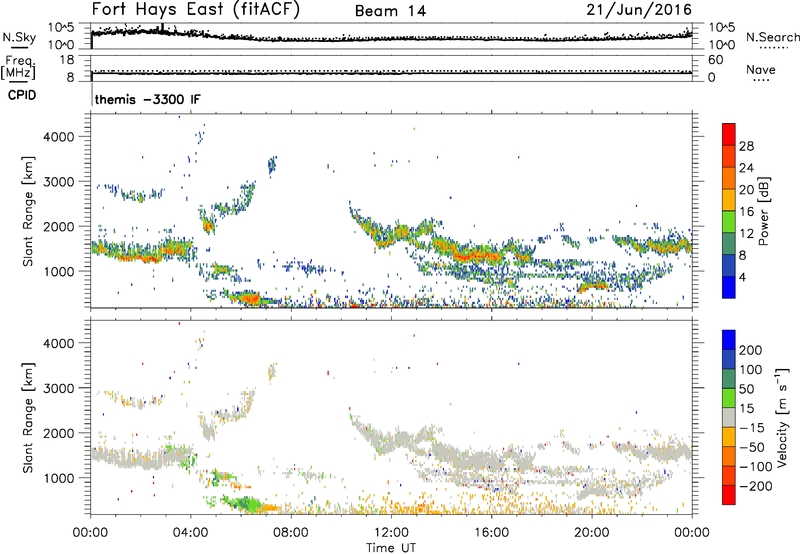This screenshot has width=800, height=554.
Task: Click the "-200" velocity scale label
Action: 756,486
